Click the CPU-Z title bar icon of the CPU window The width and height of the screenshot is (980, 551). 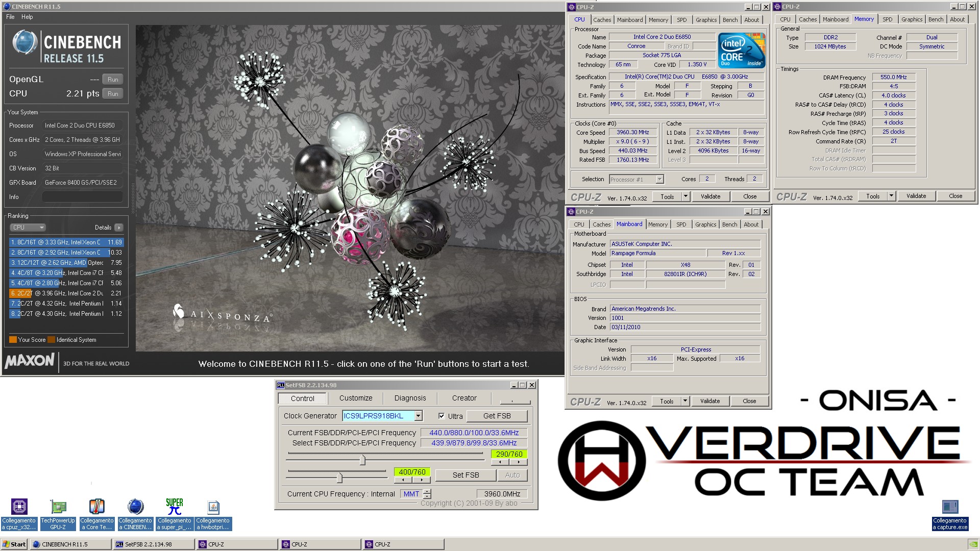click(572, 7)
